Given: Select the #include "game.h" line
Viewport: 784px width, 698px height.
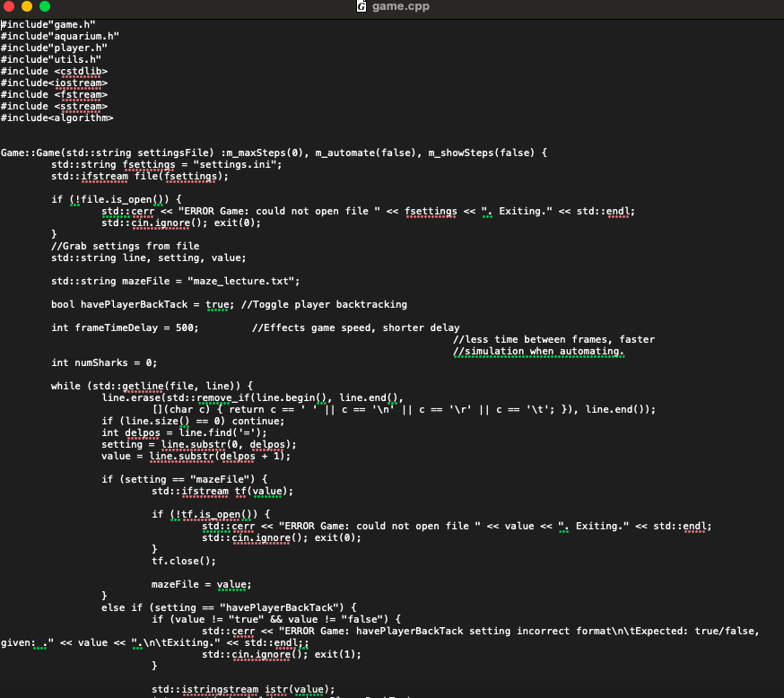Looking at the screenshot, I should tap(48, 24).
